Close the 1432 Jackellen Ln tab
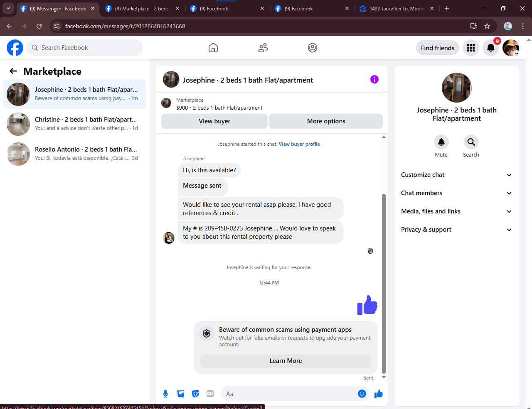This screenshot has height=409, width=532. pos(432,8)
